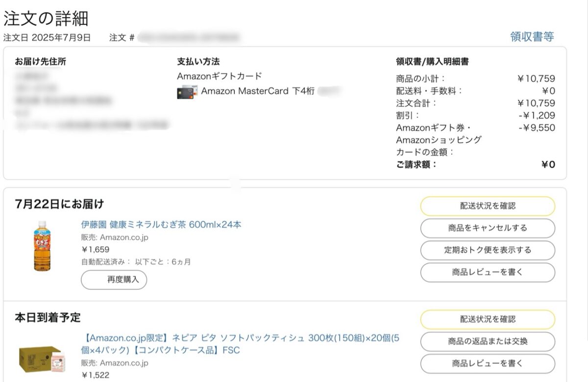Screen dimensions: 588x382
Task: Click 商品の返品または交換 button
Action: [488, 341]
